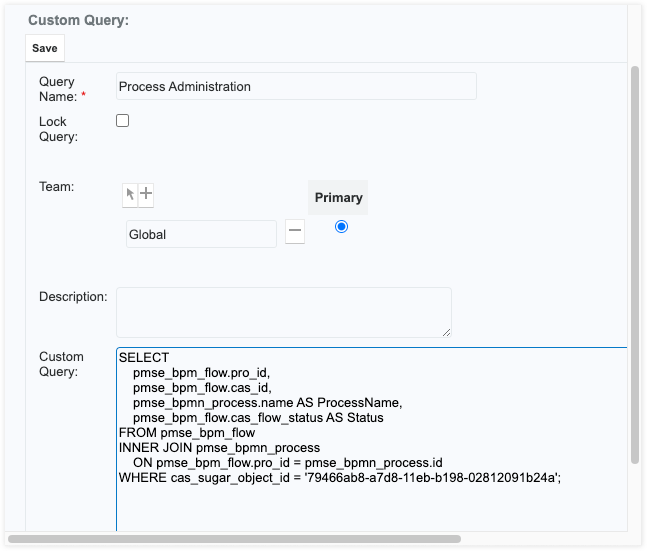Place cursor on the WHERE cas_sugar_object_id line
647x551 pixels.
[339, 478]
